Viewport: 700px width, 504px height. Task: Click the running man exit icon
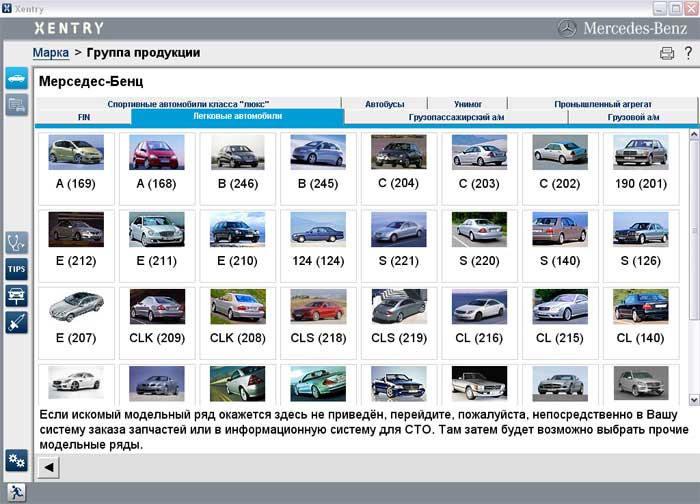(16, 492)
